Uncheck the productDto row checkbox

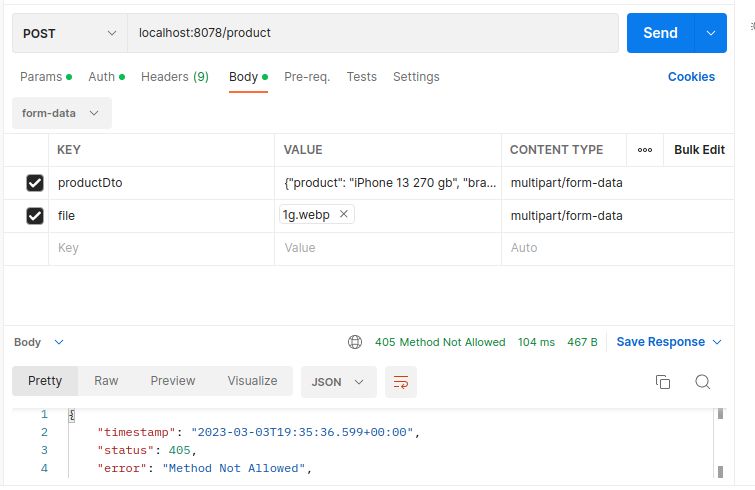35,183
